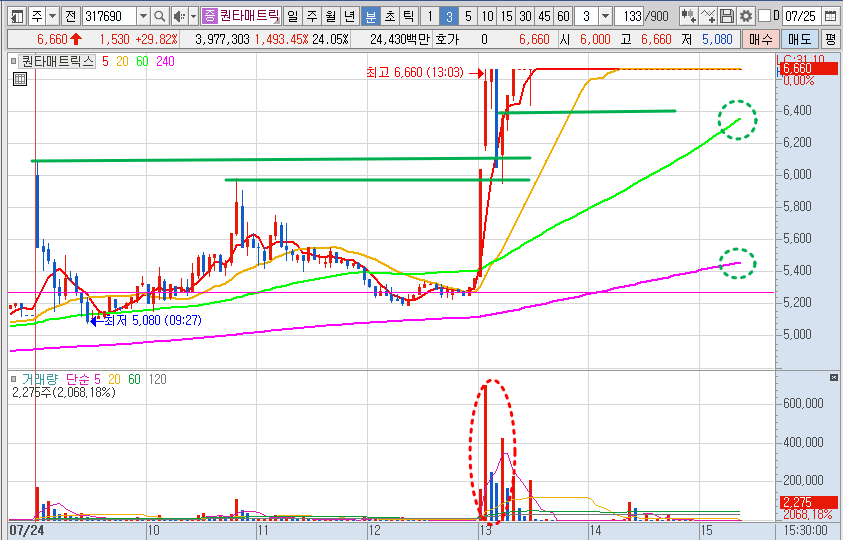Click the volume 3,977,303 value
The height and width of the screenshot is (540, 843).
click(223, 39)
